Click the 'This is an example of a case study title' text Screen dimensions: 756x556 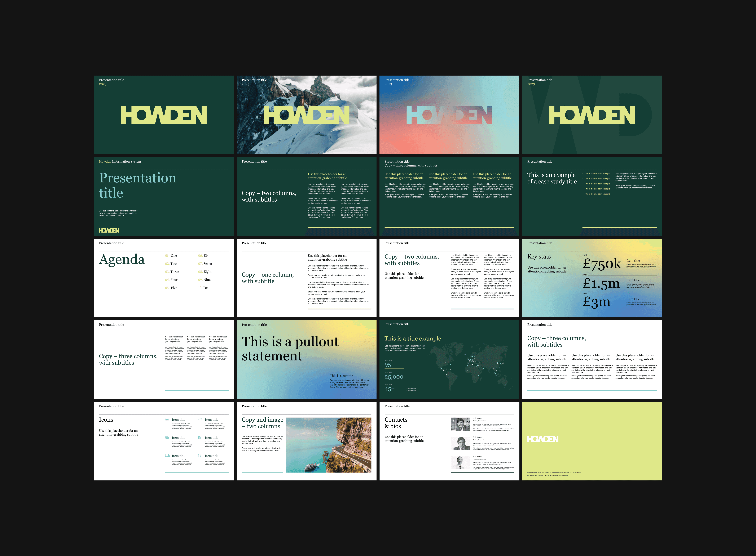(552, 178)
